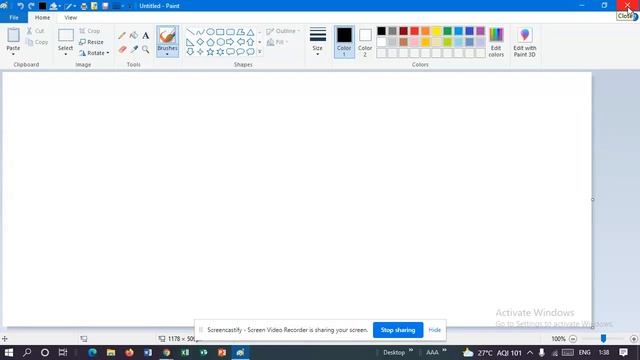Click Undo in the quick access toolbar

[x=20, y=6]
